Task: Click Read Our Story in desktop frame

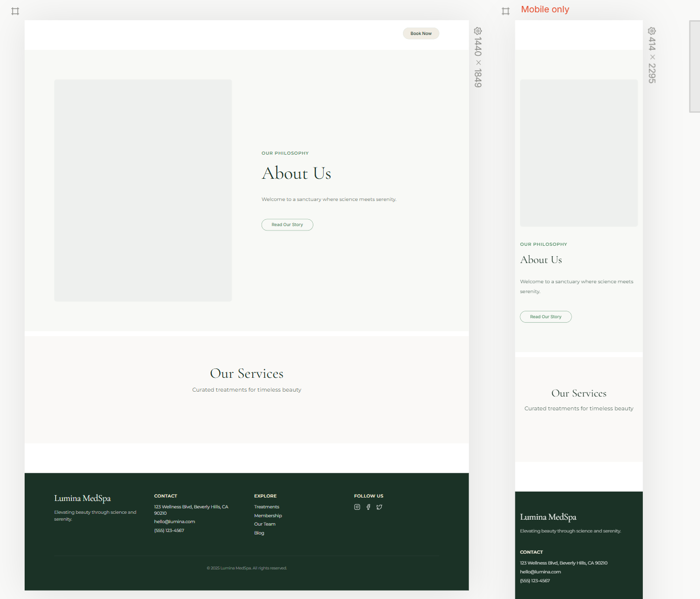Action: 287,225
